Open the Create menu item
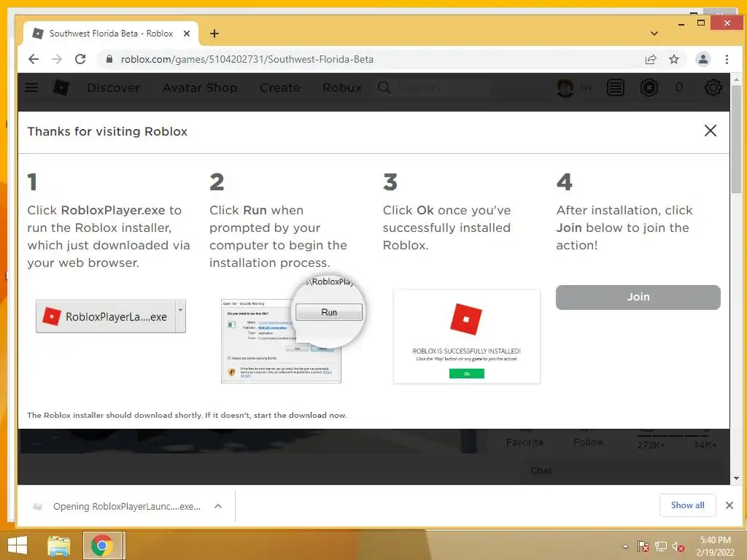The height and width of the screenshot is (560, 747). coord(279,87)
